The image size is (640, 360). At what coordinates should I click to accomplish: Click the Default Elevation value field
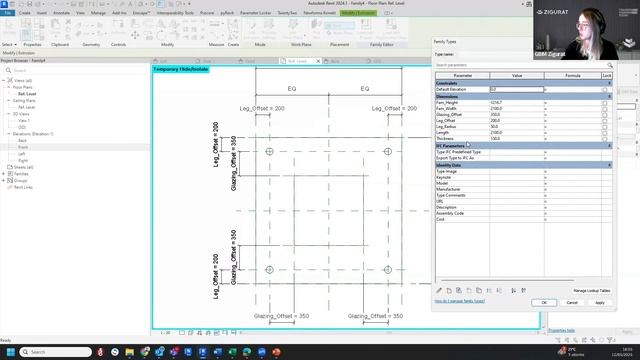tap(517, 89)
